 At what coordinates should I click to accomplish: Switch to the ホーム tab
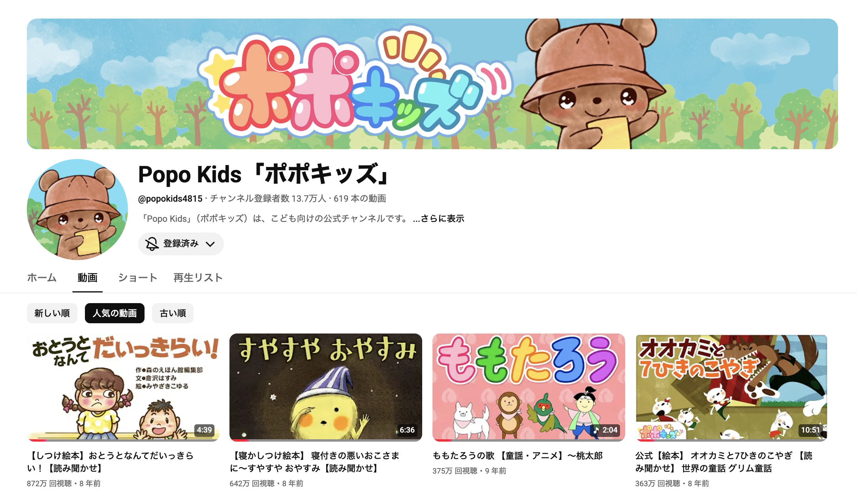(42, 278)
